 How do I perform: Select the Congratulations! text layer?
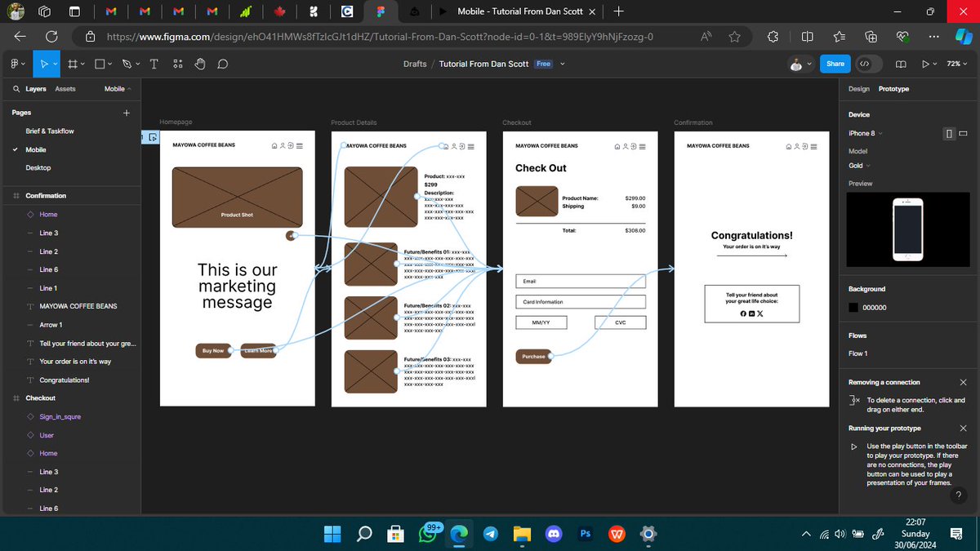[65, 380]
